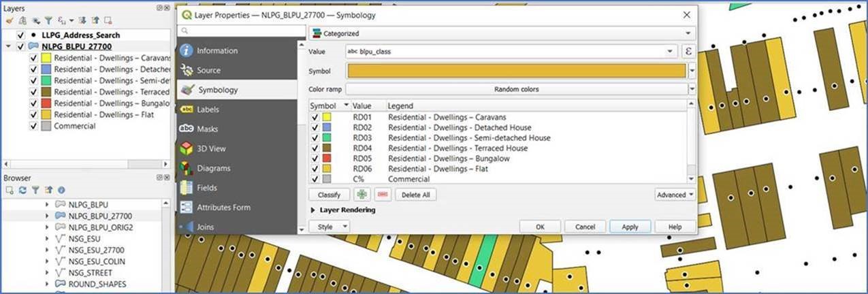The image size is (868, 294).
Task: Uncheck RD01 category in symbology list
Action: click(x=315, y=117)
